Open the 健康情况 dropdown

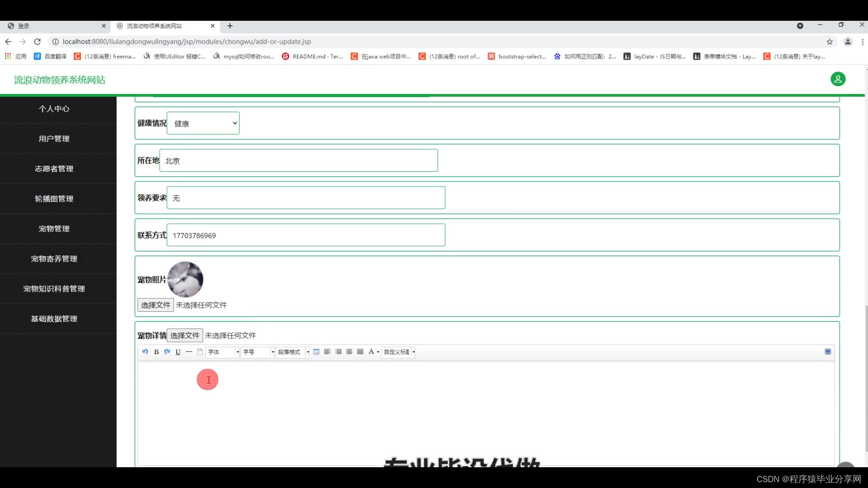tap(203, 123)
